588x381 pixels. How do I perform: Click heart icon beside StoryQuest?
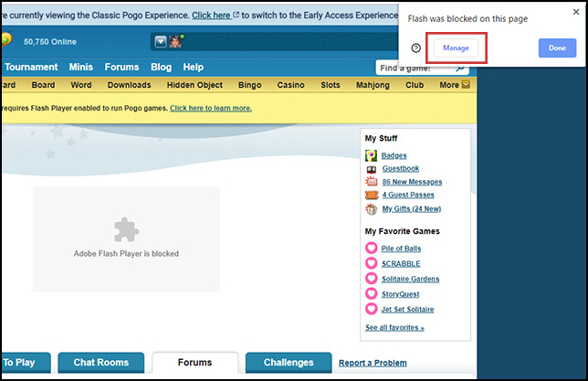tap(372, 293)
